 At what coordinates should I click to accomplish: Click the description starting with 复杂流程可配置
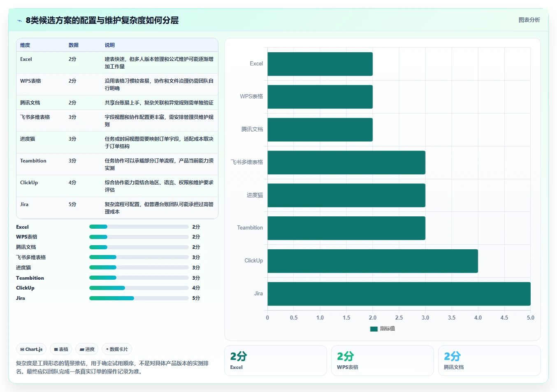[159, 208]
